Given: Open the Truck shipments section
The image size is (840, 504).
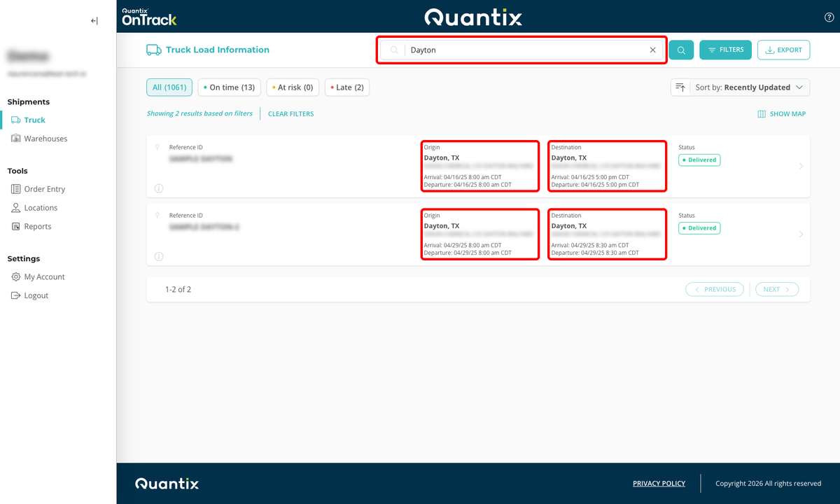Looking at the screenshot, I should coord(32,120).
